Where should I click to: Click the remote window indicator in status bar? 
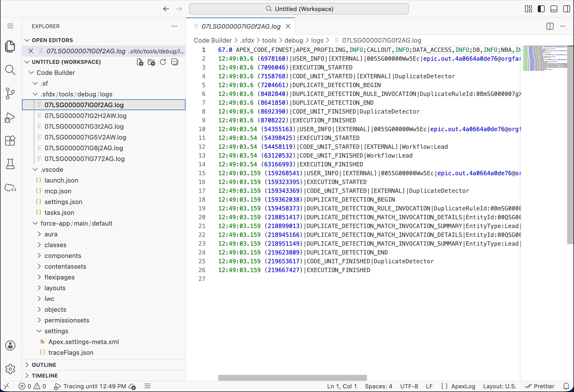(7, 386)
